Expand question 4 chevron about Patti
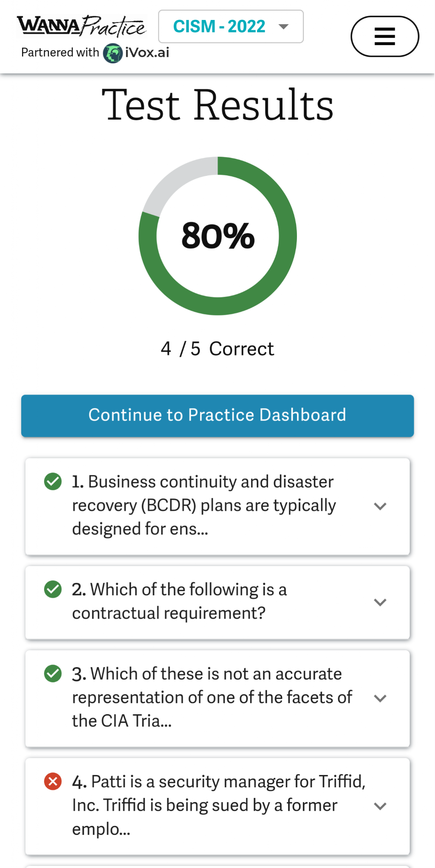Viewport: 435px width, 868px height. pyautogui.click(x=380, y=806)
